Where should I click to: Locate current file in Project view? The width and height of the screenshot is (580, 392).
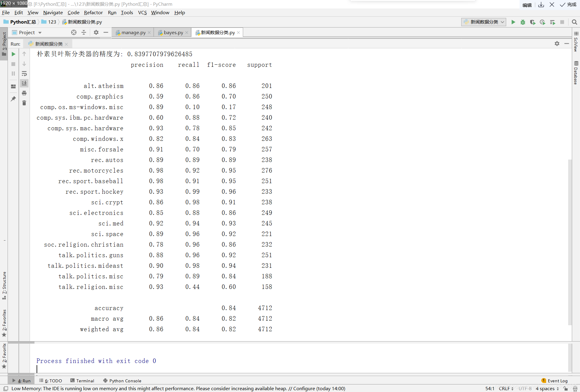pos(74,32)
